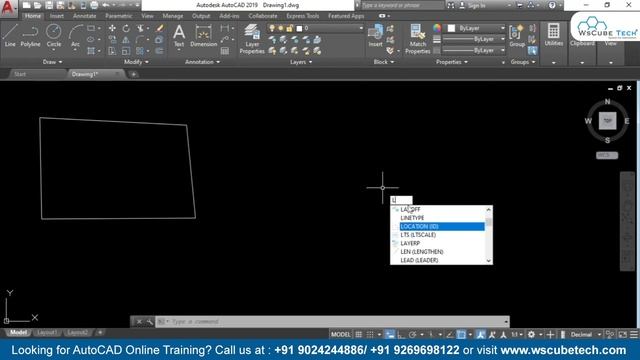Screen dimensions: 640x360
Task: Toggle polar tracking in status bar
Action: (x=412, y=334)
